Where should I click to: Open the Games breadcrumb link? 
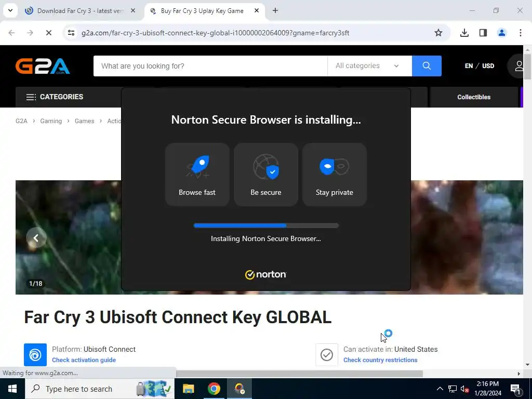click(x=85, y=121)
